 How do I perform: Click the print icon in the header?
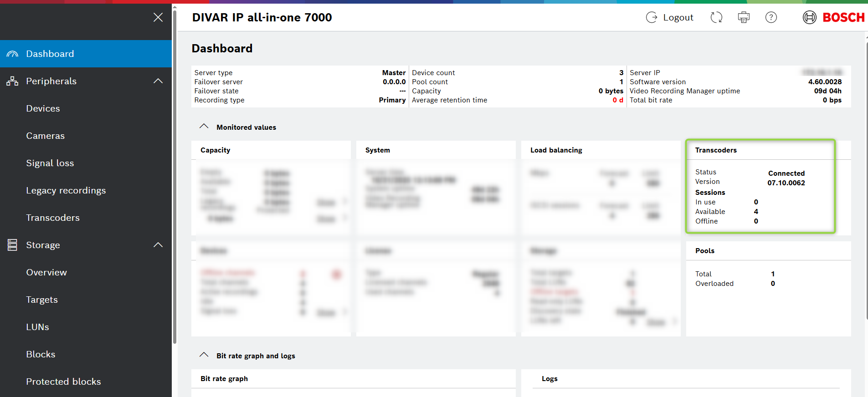(744, 17)
